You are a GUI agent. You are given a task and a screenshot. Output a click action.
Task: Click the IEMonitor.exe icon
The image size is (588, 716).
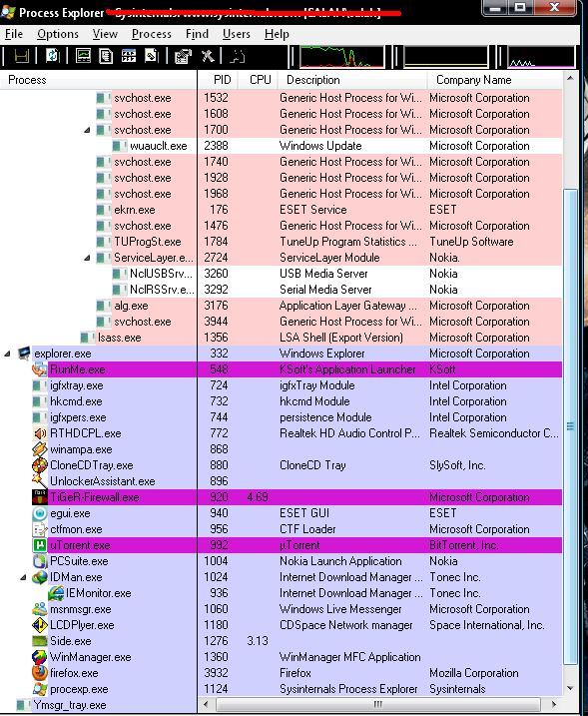(x=56, y=593)
